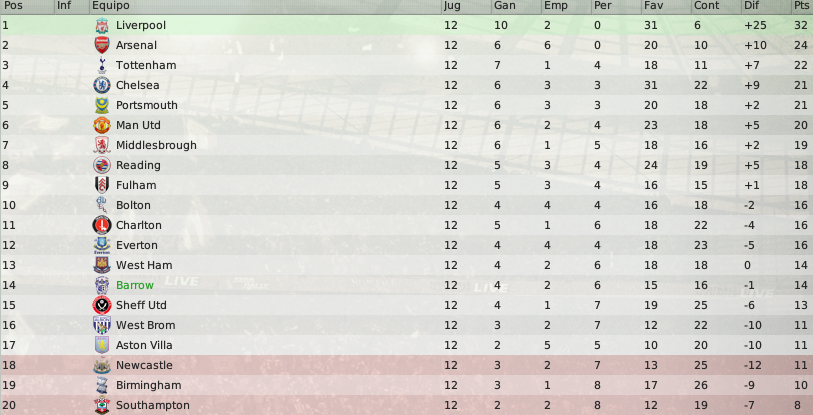Click the Chelsea club badge
The height and width of the screenshot is (415, 813).
pos(102,85)
